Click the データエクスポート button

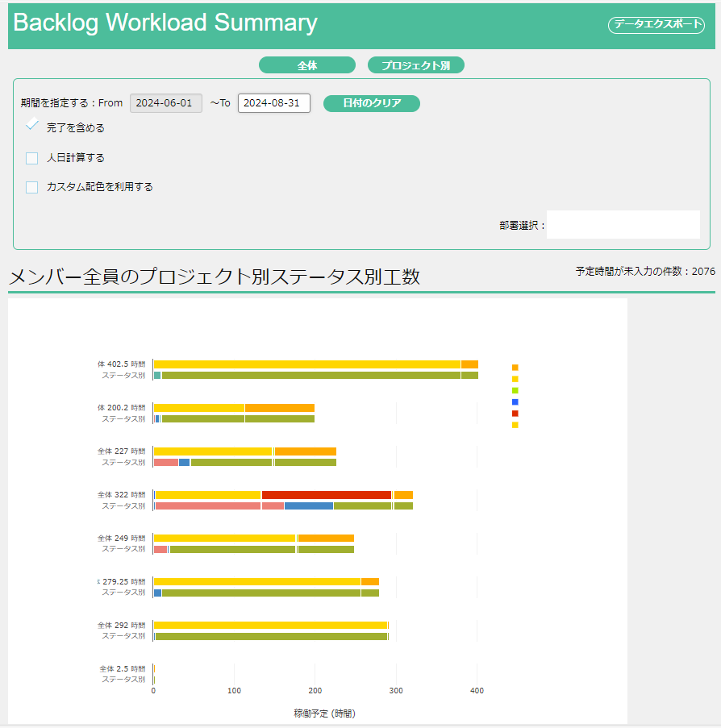[656, 25]
